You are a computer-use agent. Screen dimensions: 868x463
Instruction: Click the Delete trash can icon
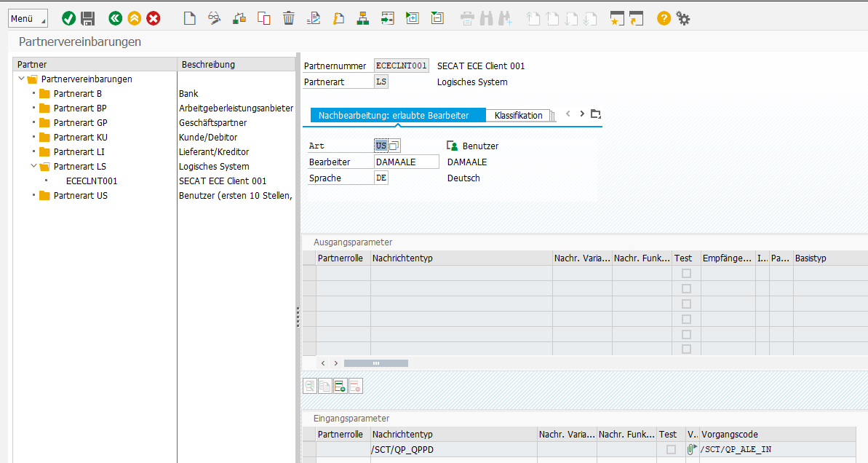289,19
